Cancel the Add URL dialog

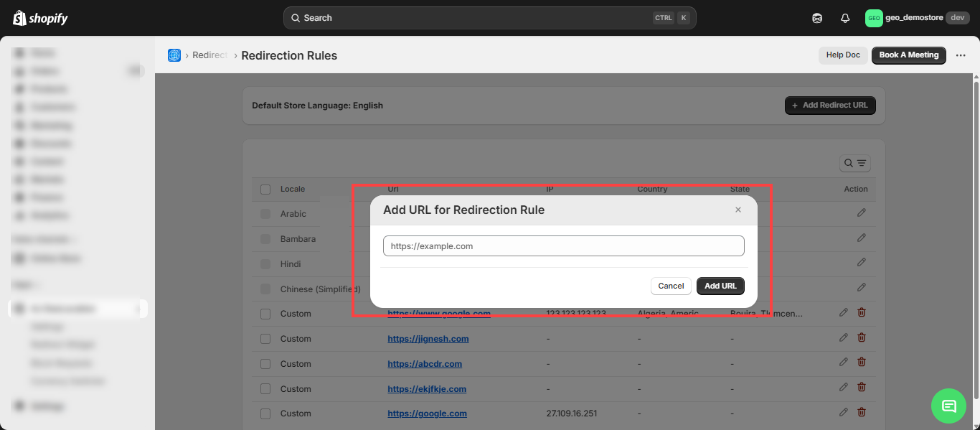pos(671,286)
